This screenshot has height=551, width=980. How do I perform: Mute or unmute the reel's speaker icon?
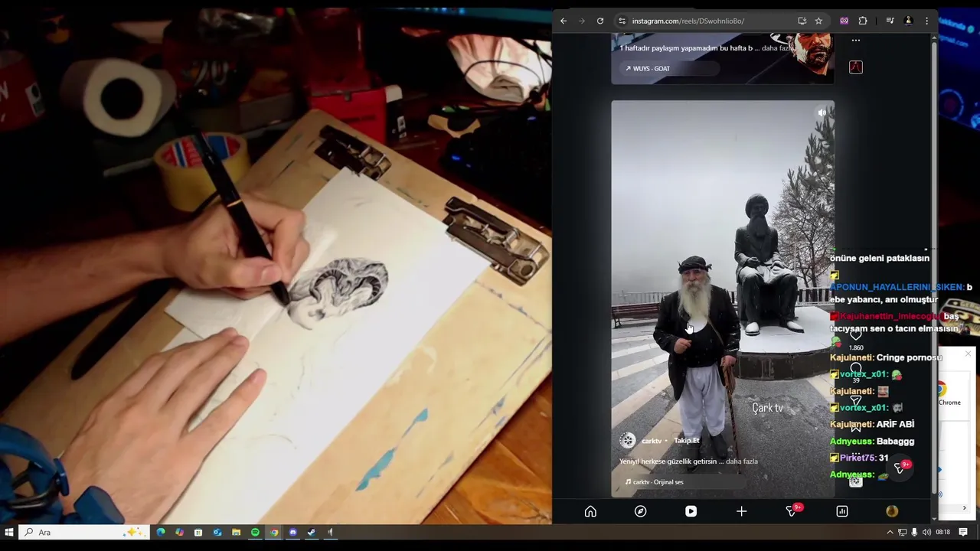point(822,112)
